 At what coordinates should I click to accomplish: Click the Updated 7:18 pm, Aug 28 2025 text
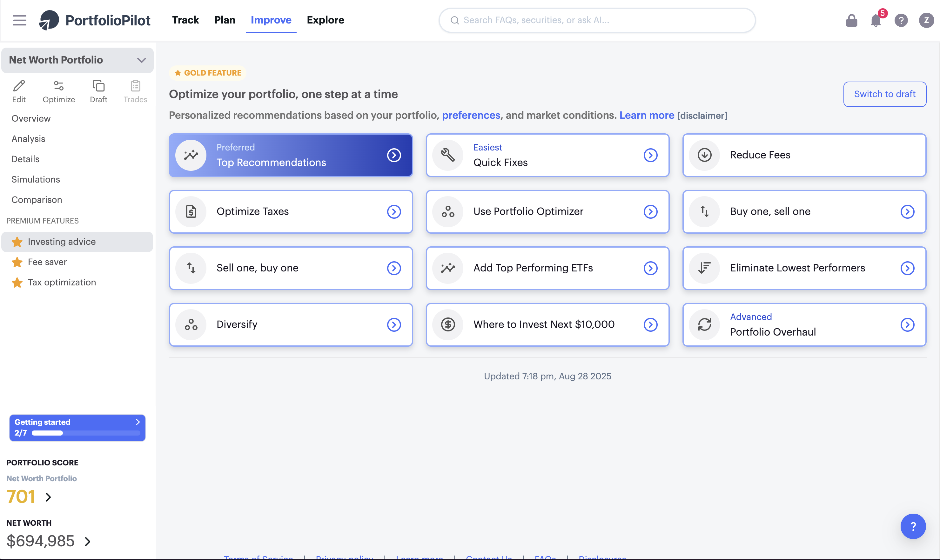(547, 376)
